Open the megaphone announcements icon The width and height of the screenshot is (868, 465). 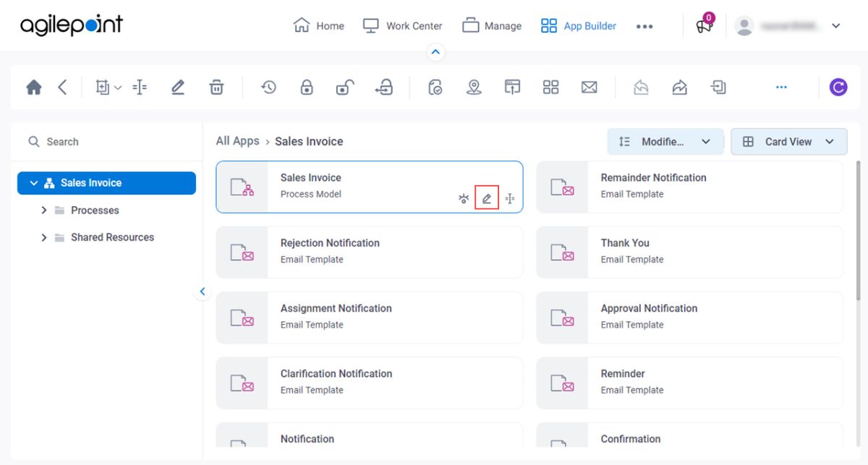[x=705, y=25]
